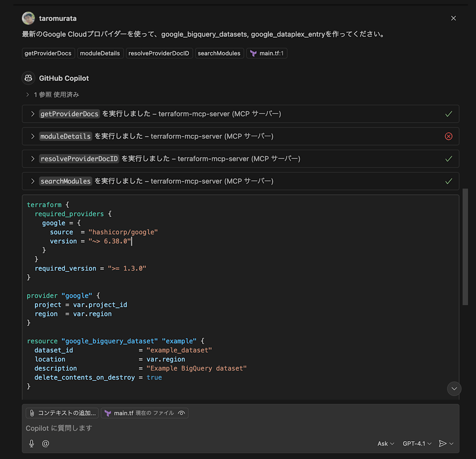Image resolution: width=476 pixels, height=459 pixels.
Task: Click 'google_bigquery_dataset' resource type text
Action: coord(109,341)
